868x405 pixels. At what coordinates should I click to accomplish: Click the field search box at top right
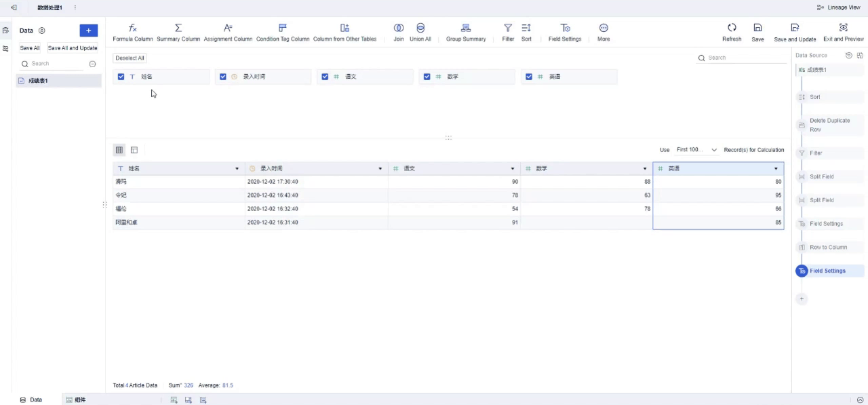[743, 58]
